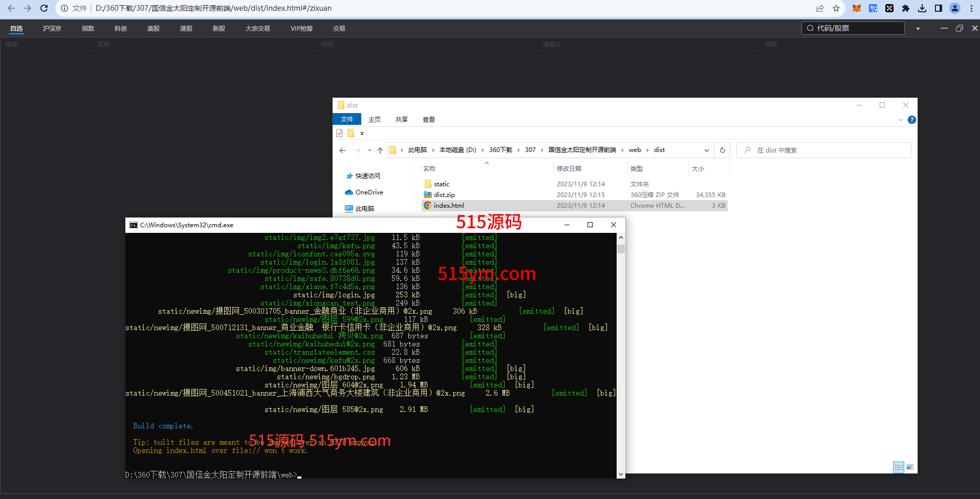Toggle details view layout in Explorer
This screenshot has width=980, height=499.
click(899, 467)
